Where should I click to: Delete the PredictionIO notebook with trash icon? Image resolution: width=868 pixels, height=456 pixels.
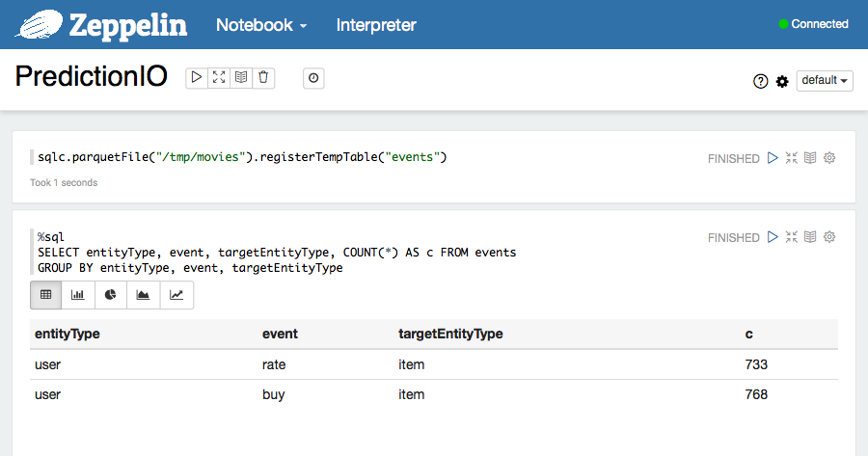263,78
